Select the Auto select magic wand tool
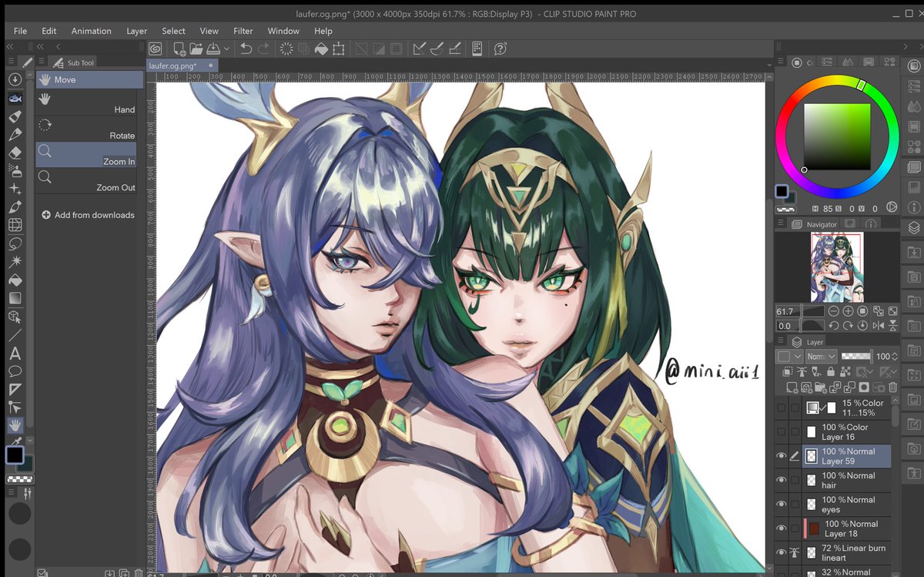The image size is (924, 577). click(15, 262)
